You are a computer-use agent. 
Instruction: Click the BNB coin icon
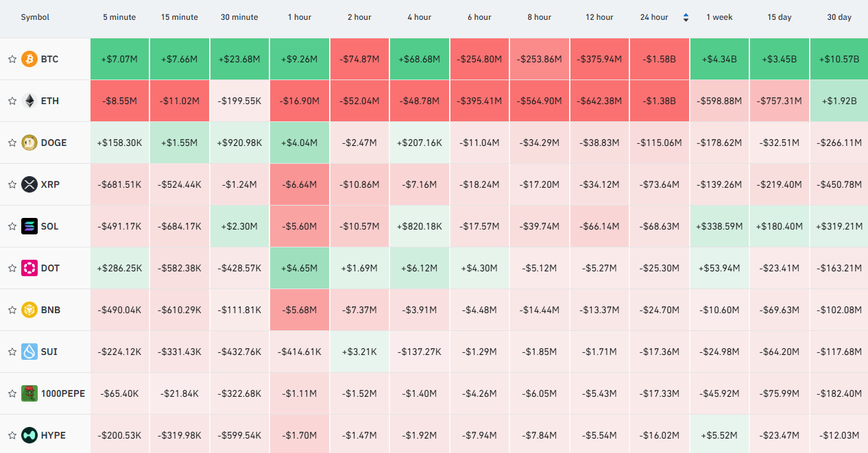point(29,310)
